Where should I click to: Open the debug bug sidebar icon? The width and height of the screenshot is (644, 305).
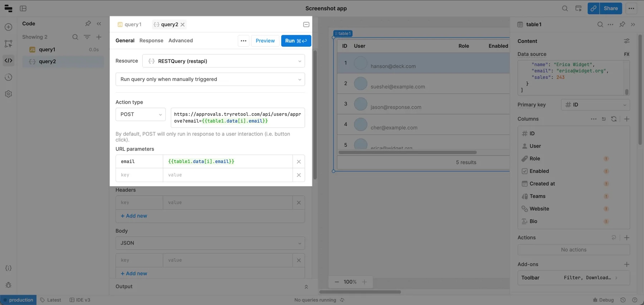point(9,285)
